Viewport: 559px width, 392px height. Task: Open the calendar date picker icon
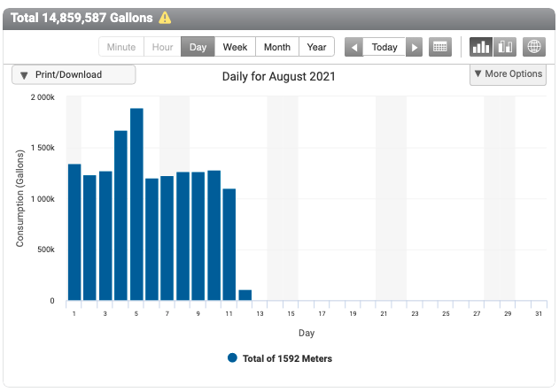click(439, 47)
